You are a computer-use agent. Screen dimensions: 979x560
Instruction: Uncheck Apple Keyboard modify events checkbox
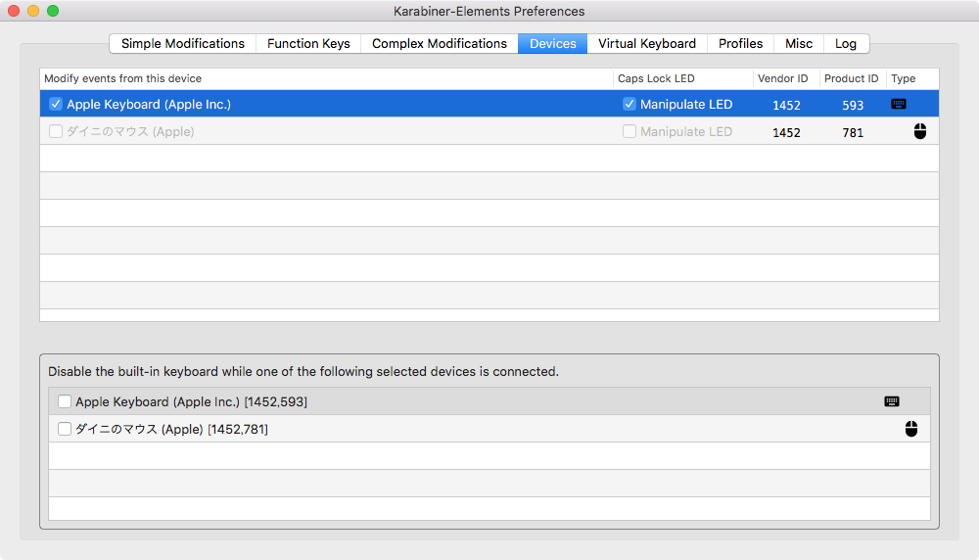coord(56,104)
